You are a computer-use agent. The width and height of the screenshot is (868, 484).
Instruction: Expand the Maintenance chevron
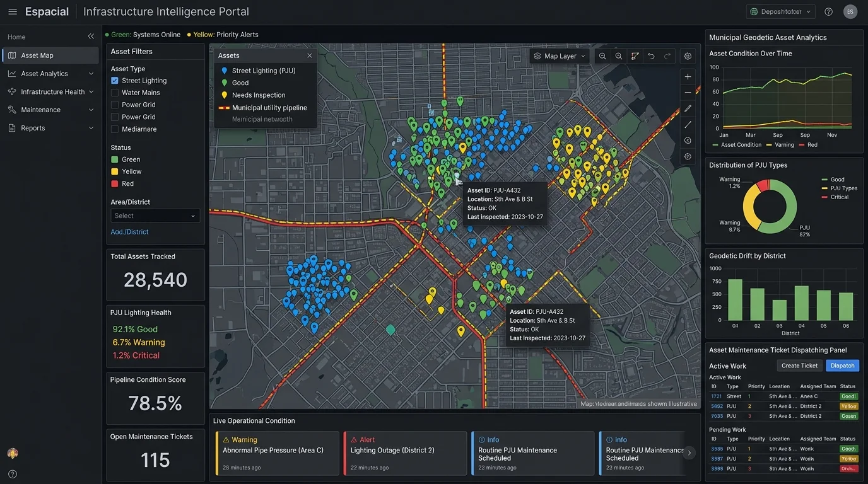(91, 110)
